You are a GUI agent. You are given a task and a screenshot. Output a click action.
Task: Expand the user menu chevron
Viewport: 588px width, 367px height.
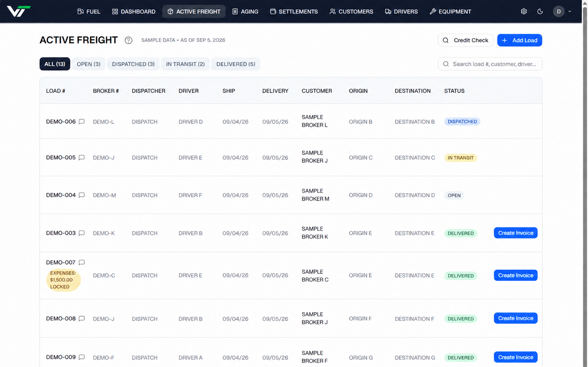click(570, 12)
